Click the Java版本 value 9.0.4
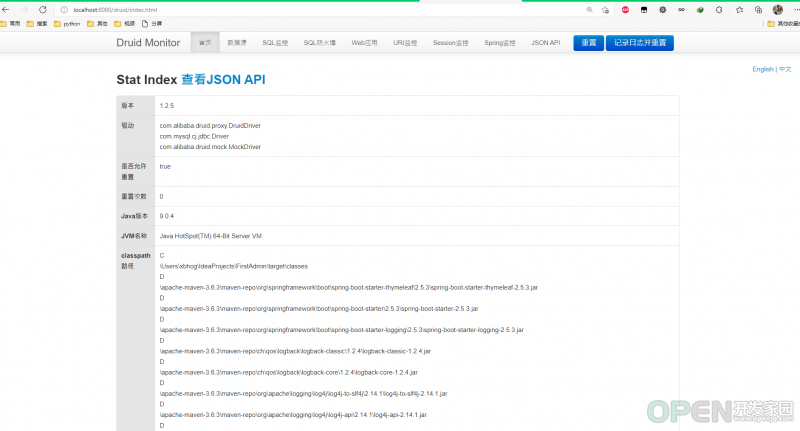The image size is (800, 431). (x=167, y=216)
